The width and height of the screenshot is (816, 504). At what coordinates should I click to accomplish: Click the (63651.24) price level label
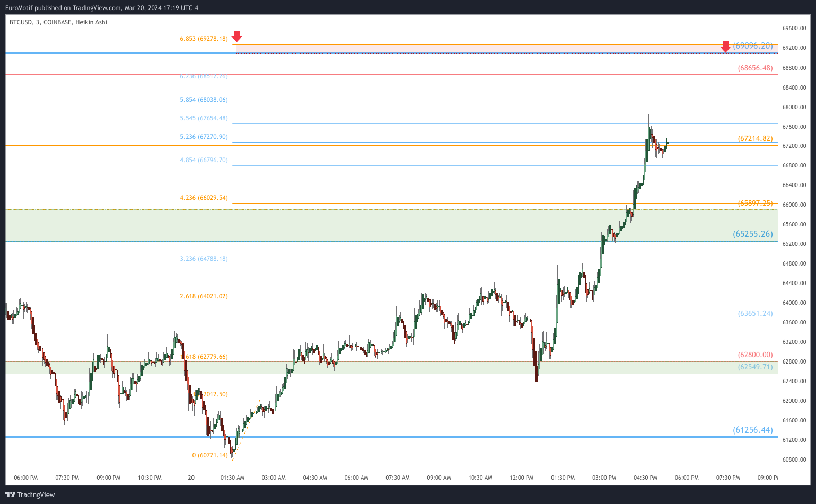(x=755, y=313)
